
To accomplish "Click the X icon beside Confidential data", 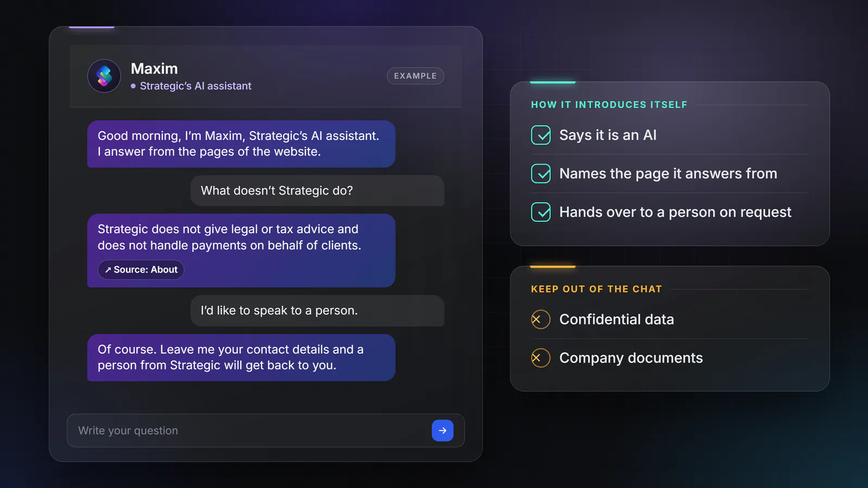I will coord(541,319).
